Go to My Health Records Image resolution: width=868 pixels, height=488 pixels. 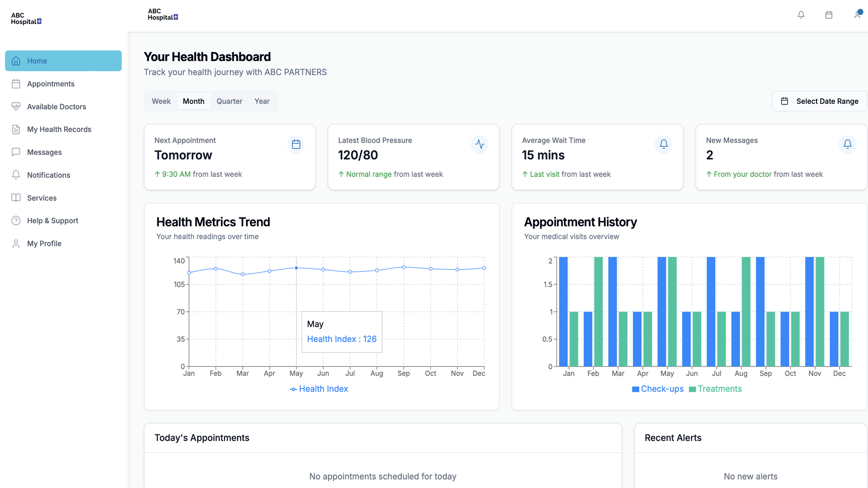pyautogui.click(x=59, y=130)
